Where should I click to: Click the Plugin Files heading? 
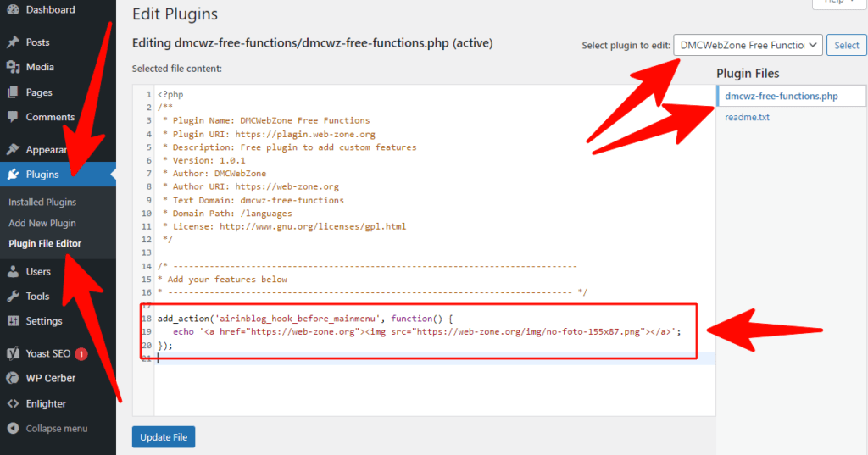[748, 74]
